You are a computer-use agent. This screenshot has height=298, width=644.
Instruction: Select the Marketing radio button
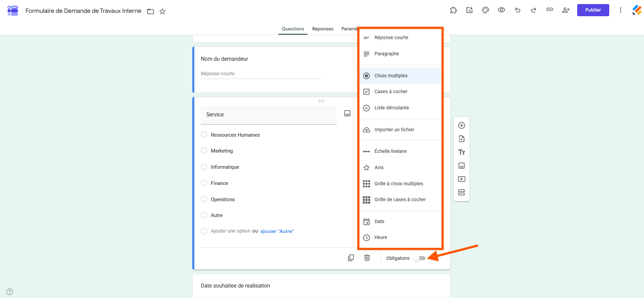(204, 151)
